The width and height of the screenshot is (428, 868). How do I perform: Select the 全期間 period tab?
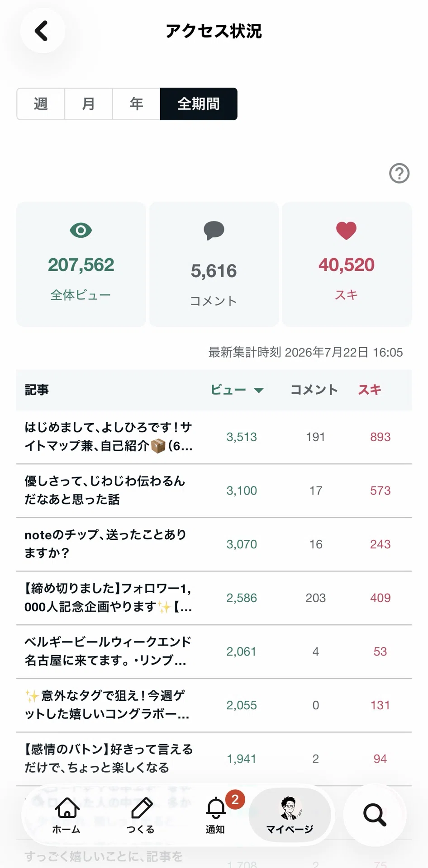click(x=199, y=104)
